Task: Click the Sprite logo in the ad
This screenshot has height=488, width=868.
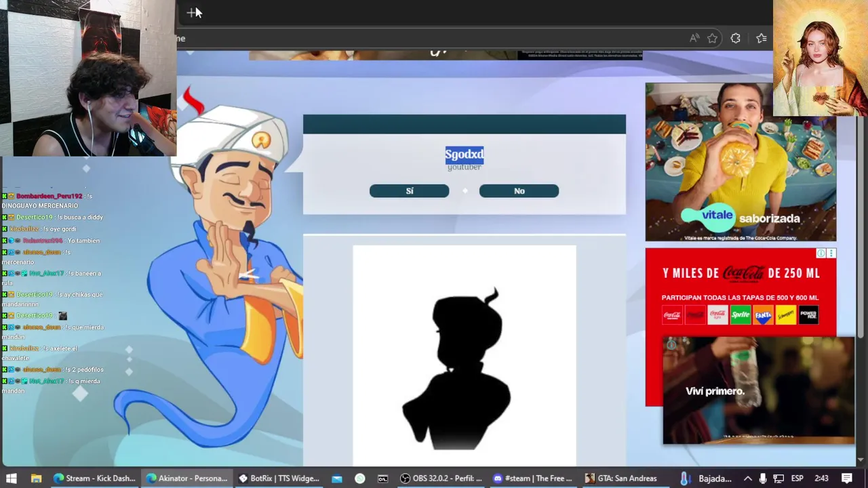Action: 741,314
